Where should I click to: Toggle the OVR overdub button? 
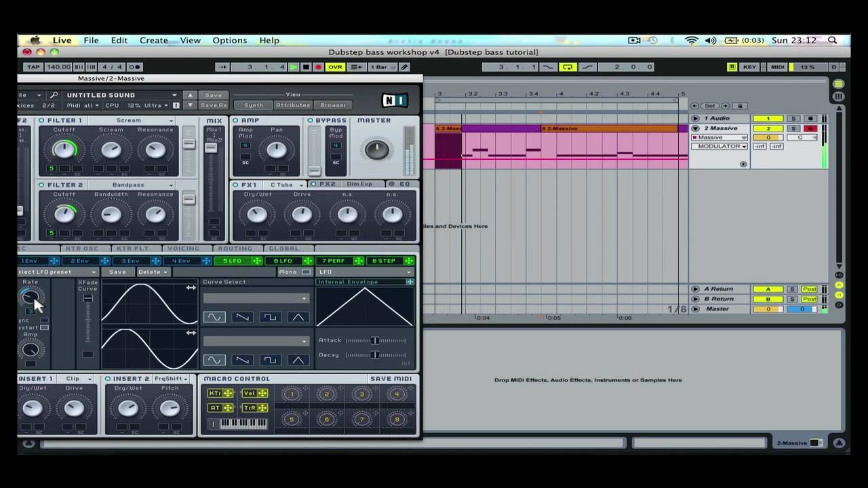[x=335, y=67]
